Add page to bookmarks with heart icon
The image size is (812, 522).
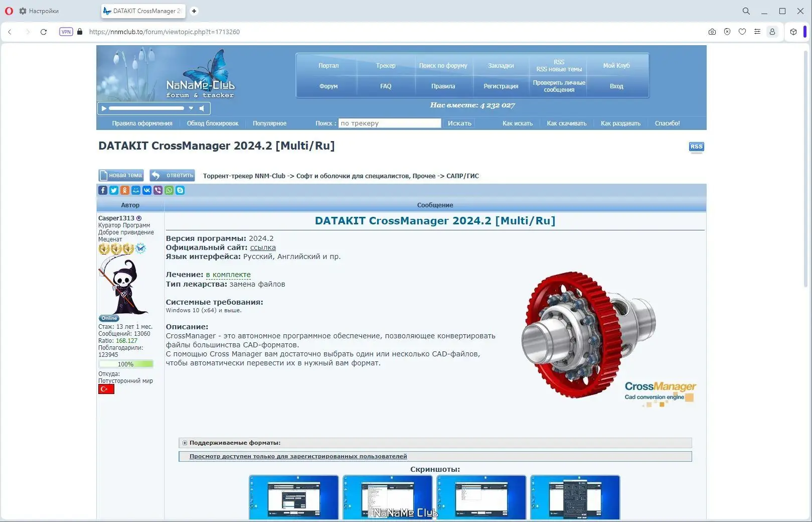pyautogui.click(x=742, y=32)
